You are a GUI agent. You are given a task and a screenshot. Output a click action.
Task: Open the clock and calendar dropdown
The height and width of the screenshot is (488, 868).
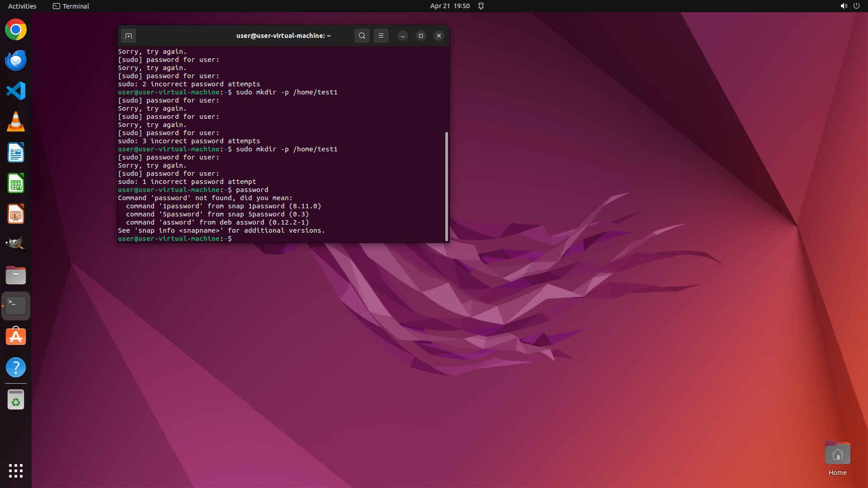coord(449,6)
